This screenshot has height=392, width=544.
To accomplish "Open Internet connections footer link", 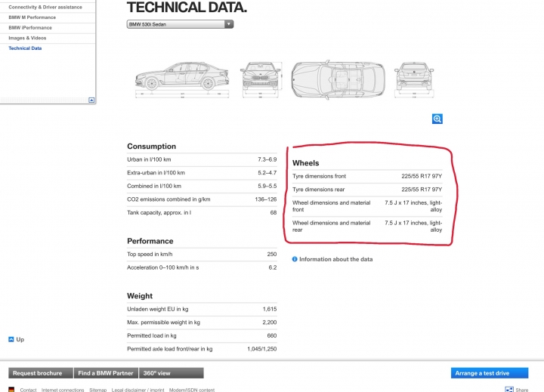I will (63, 390).
